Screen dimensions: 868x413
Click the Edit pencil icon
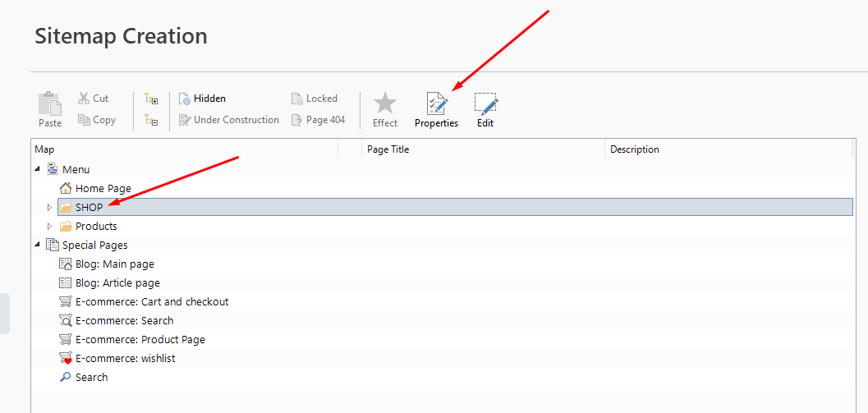(x=485, y=104)
